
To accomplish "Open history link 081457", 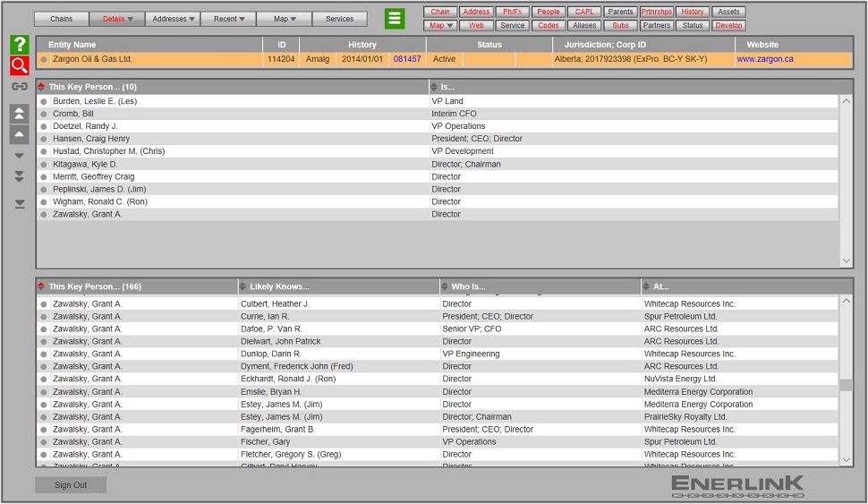I will point(407,59).
